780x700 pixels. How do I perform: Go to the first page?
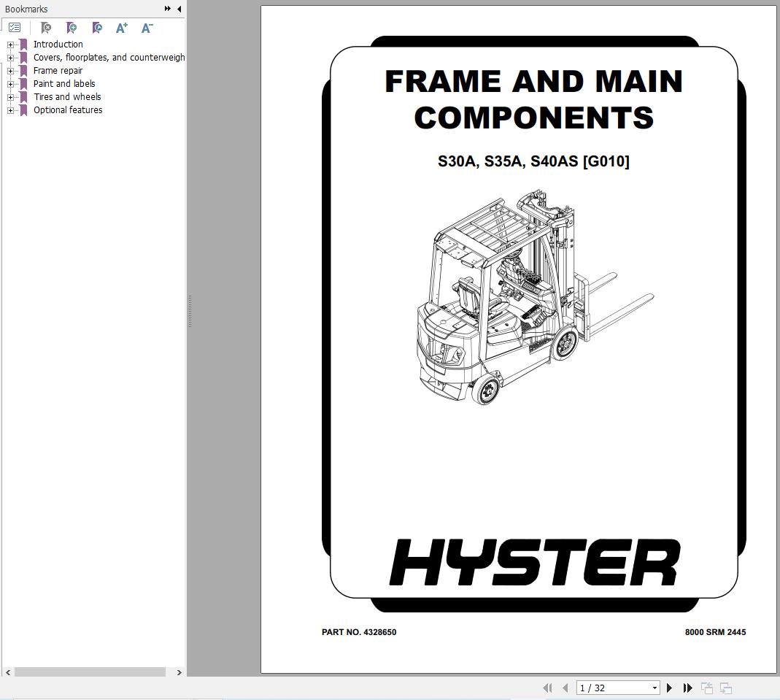click(548, 688)
